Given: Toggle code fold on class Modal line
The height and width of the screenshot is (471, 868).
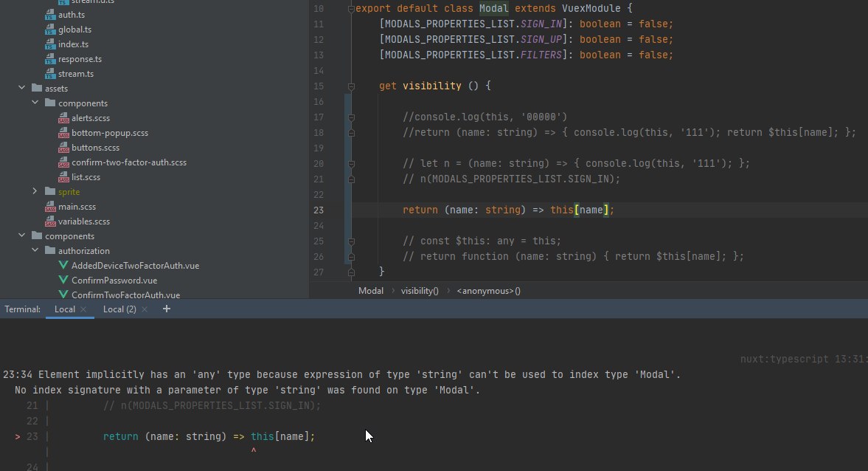Looking at the screenshot, I should (x=351, y=9).
